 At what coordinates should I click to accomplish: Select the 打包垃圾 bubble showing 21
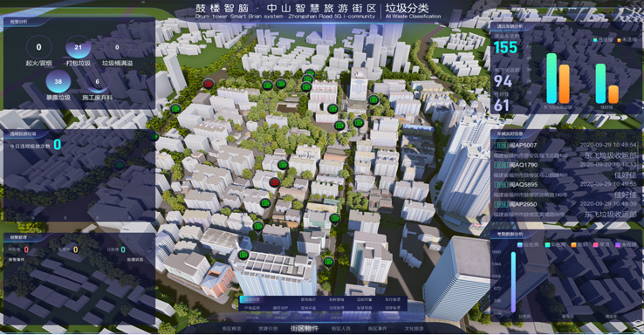point(78,48)
